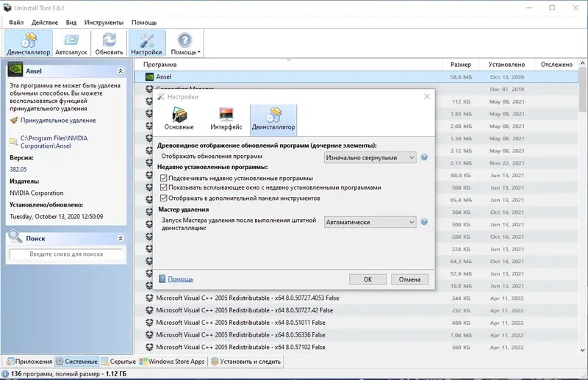588x380 pixels.
Task: Click help icon beside Автоматически dropdown
Action: pos(424,222)
